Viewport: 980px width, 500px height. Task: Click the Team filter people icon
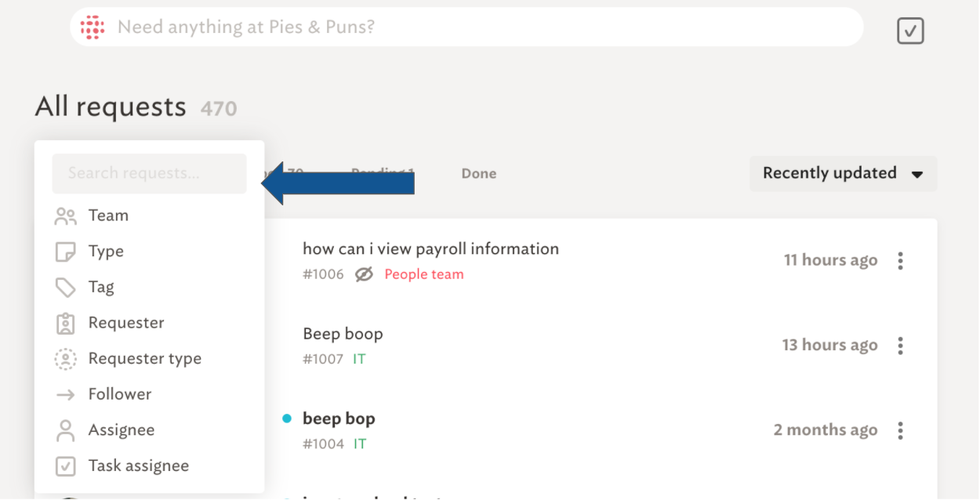click(x=66, y=216)
